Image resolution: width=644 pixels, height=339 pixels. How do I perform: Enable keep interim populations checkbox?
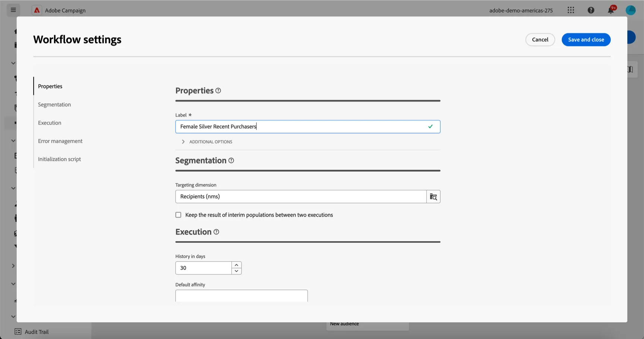coord(178,215)
